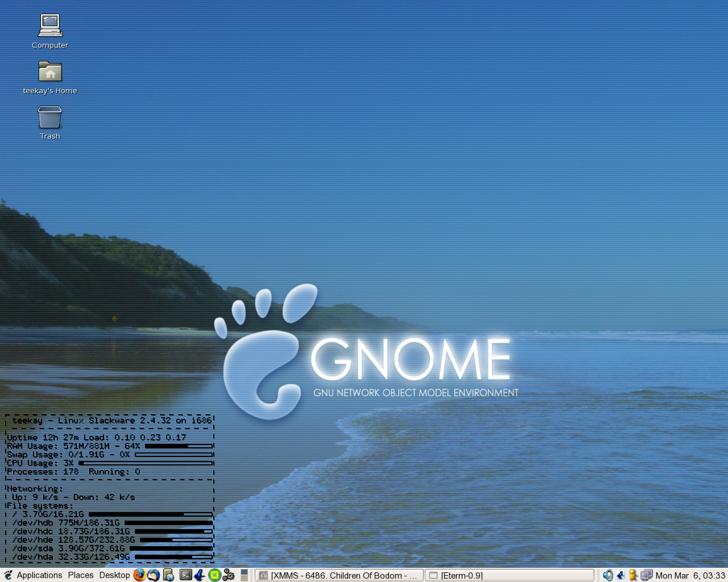Launch Thunderbird mail from the panel
Screen dimensions: 728x582
pos(154,575)
